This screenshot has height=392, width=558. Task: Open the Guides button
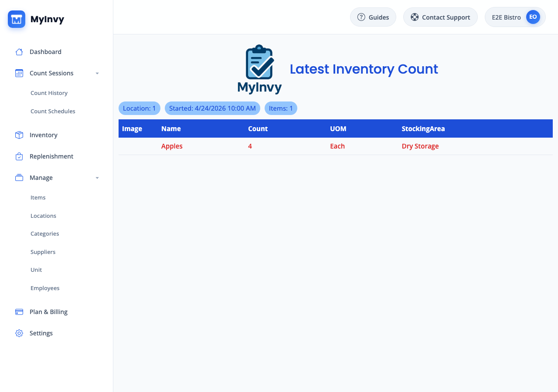pos(373,17)
